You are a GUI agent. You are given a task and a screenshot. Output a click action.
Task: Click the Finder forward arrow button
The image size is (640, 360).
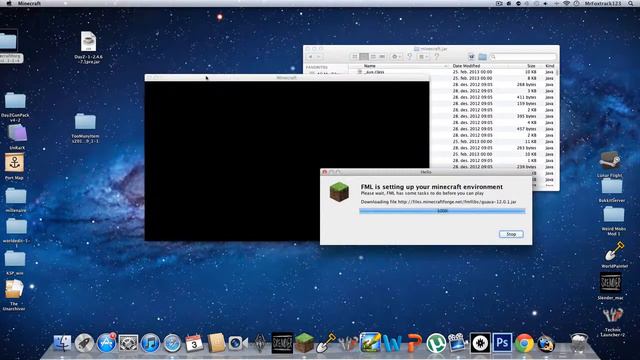click(x=319, y=57)
